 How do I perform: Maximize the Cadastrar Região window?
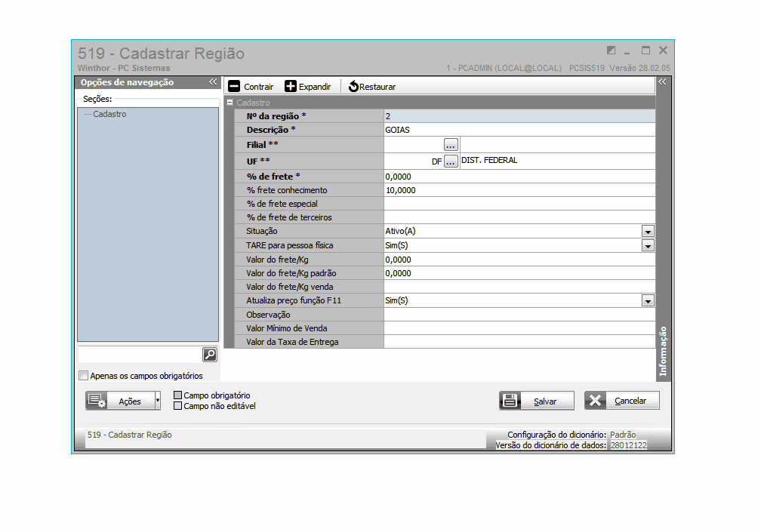(x=645, y=51)
